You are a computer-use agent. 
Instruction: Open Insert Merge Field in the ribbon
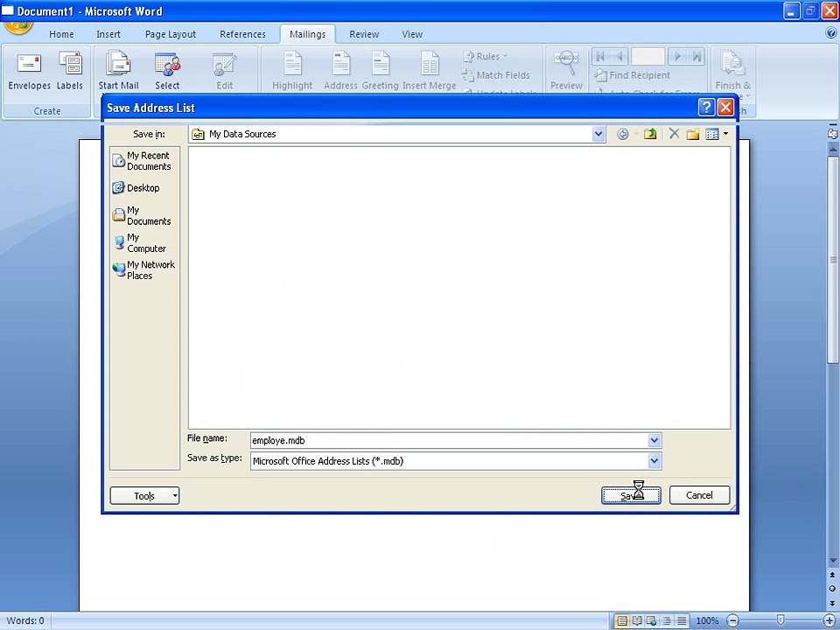429,71
